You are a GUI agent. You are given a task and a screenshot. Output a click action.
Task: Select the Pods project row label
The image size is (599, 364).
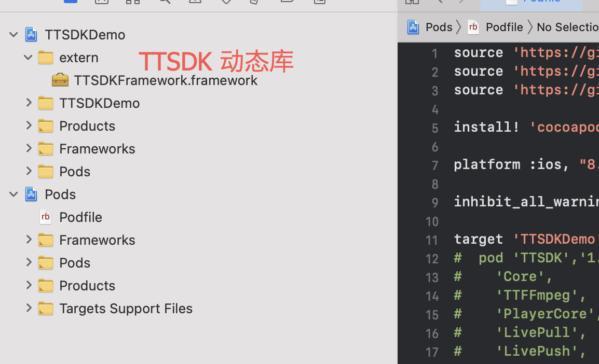point(60,194)
